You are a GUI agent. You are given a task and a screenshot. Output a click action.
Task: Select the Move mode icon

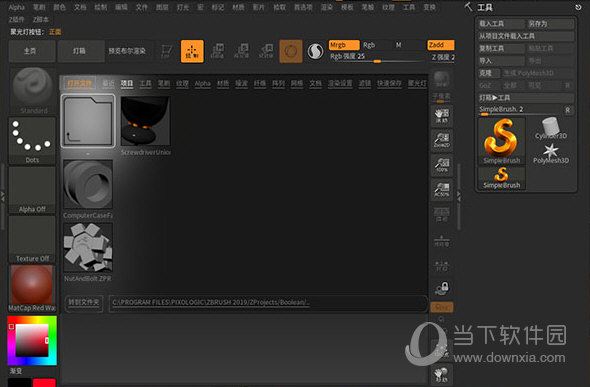pos(217,51)
